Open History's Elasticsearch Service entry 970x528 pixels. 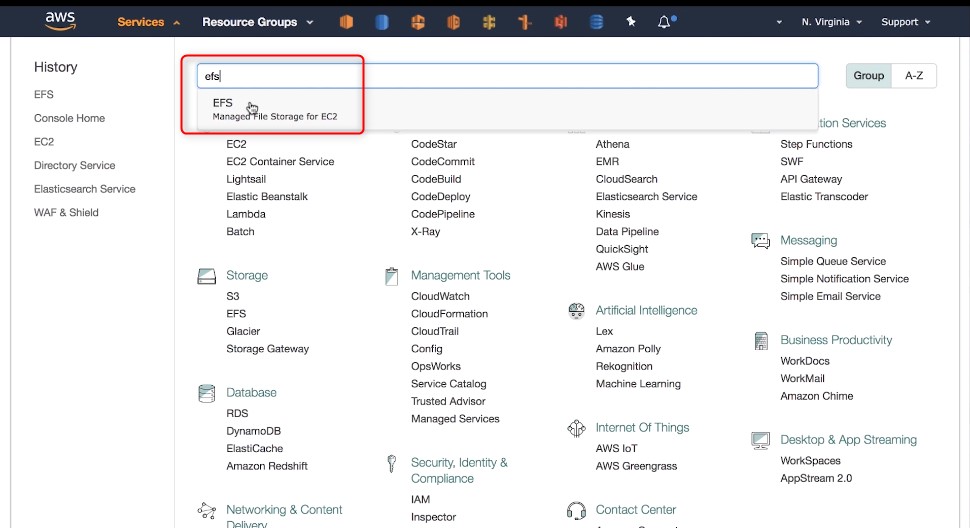(85, 189)
